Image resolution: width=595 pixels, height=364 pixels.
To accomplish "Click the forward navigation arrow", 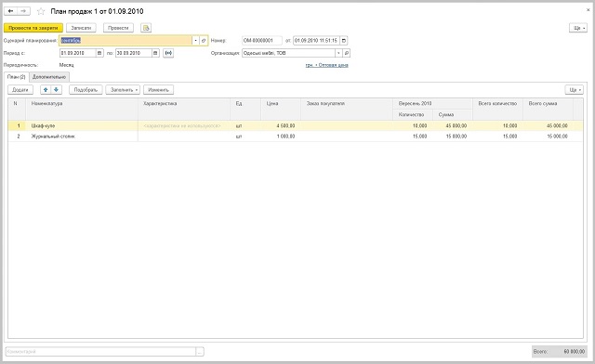I will [x=23, y=11].
